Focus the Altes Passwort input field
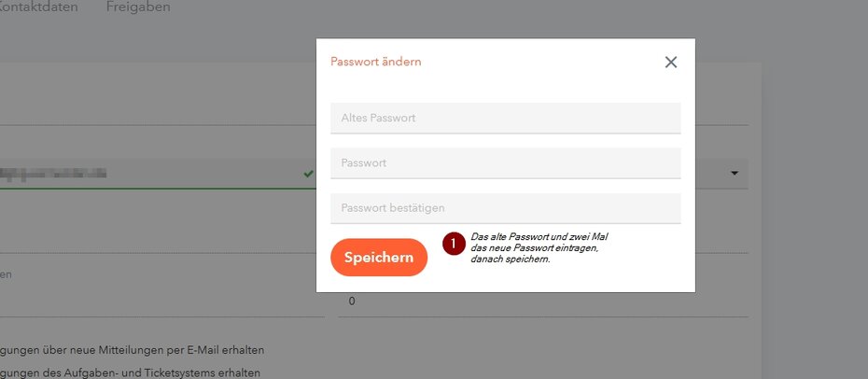The image size is (868, 379). click(x=505, y=119)
